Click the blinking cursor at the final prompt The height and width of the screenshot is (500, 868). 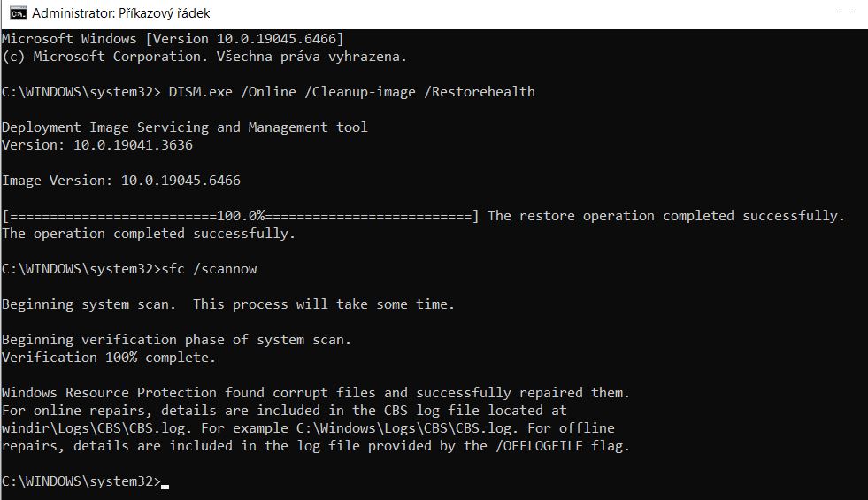165,483
